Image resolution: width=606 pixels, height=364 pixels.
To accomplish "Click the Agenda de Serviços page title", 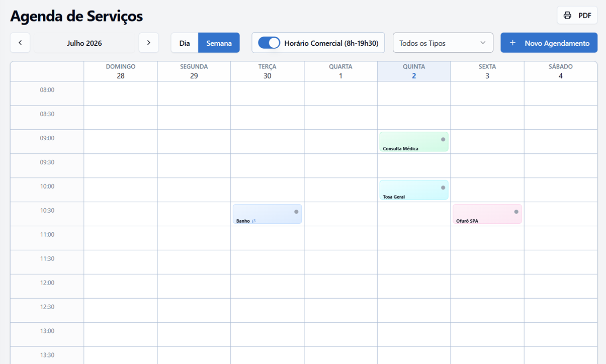I will coord(76,16).
